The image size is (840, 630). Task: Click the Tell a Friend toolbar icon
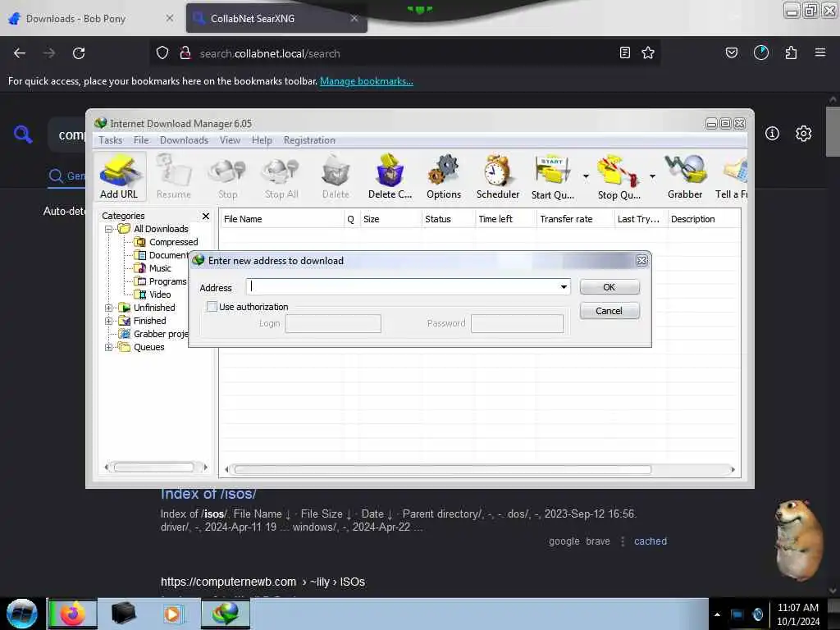click(x=732, y=176)
